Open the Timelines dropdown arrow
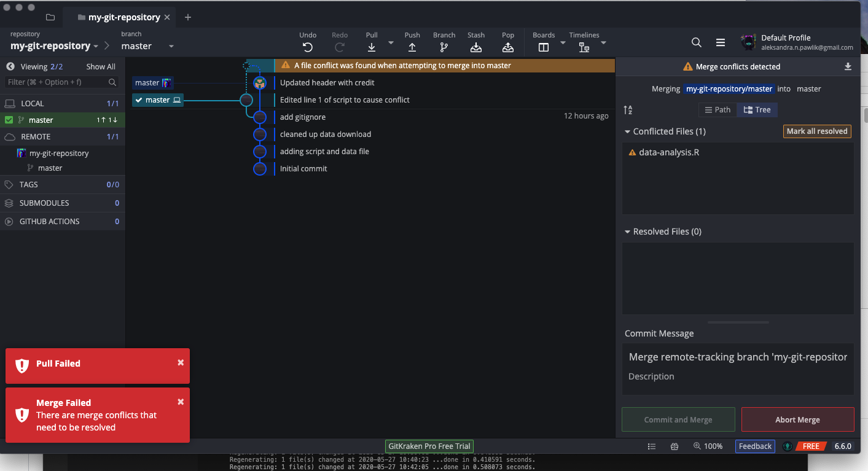The width and height of the screenshot is (868, 471). tap(604, 42)
